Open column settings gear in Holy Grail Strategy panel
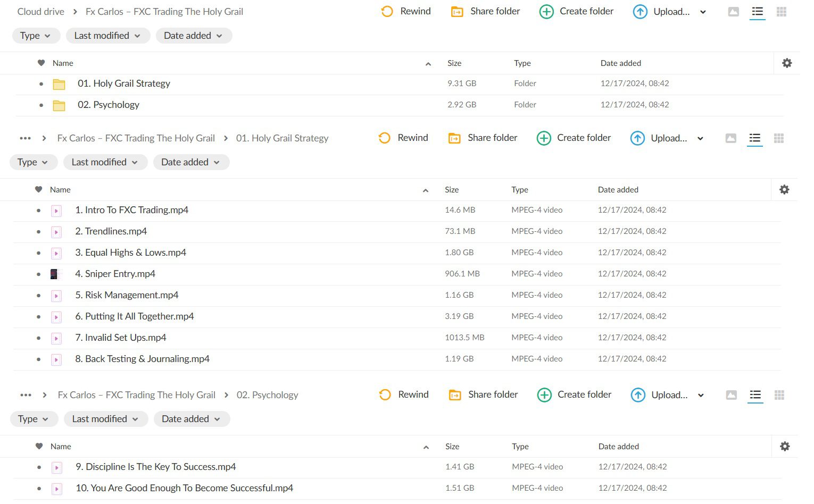 (784, 190)
